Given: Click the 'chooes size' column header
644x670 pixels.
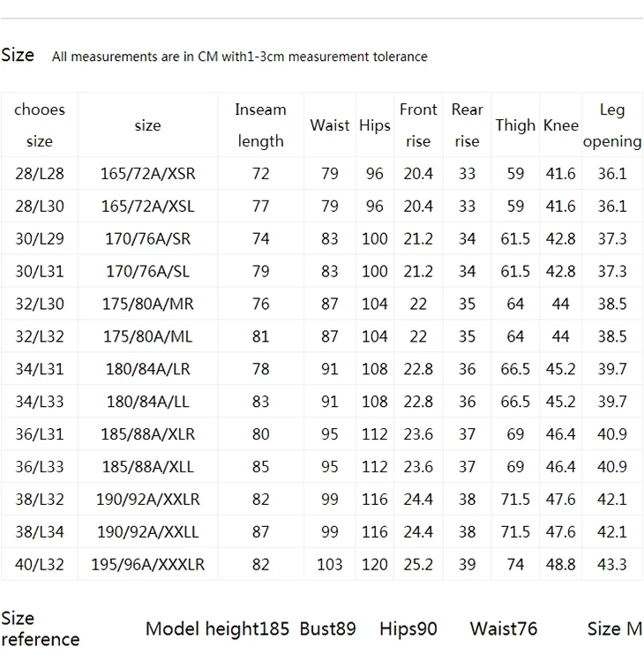Looking at the screenshot, I should click(x=40, y=124).
